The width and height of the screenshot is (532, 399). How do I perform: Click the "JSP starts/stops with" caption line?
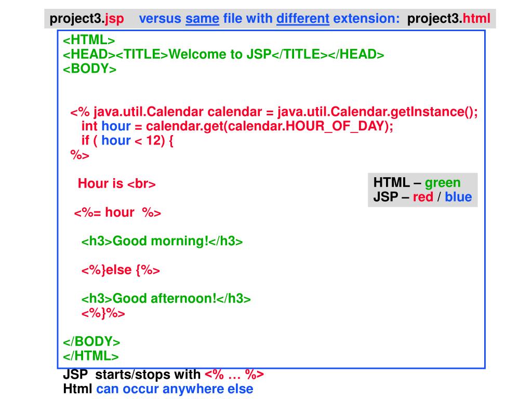163,375
